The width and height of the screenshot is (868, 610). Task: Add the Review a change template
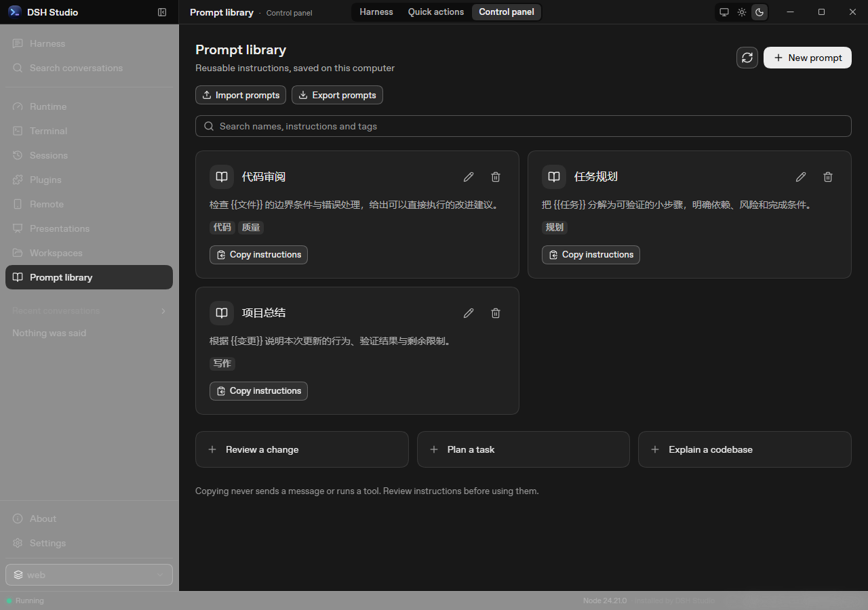pos(302,449)
